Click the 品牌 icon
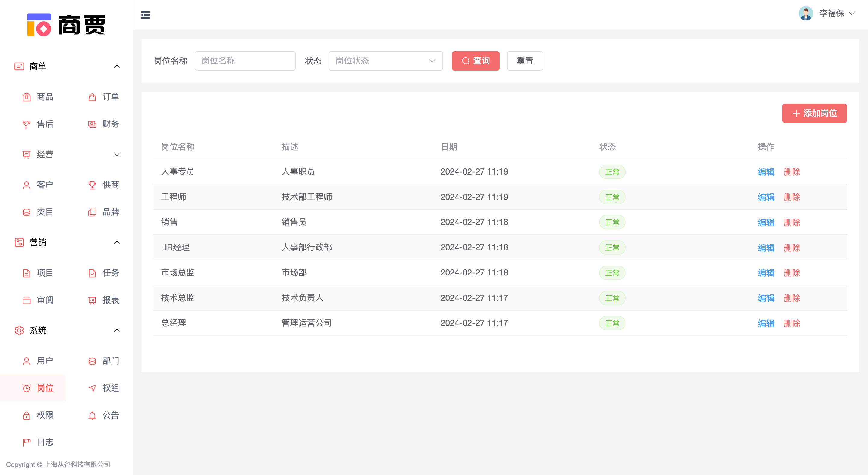Image resolution: width=868 pixels, height=475 pixels. coord(92,212)
